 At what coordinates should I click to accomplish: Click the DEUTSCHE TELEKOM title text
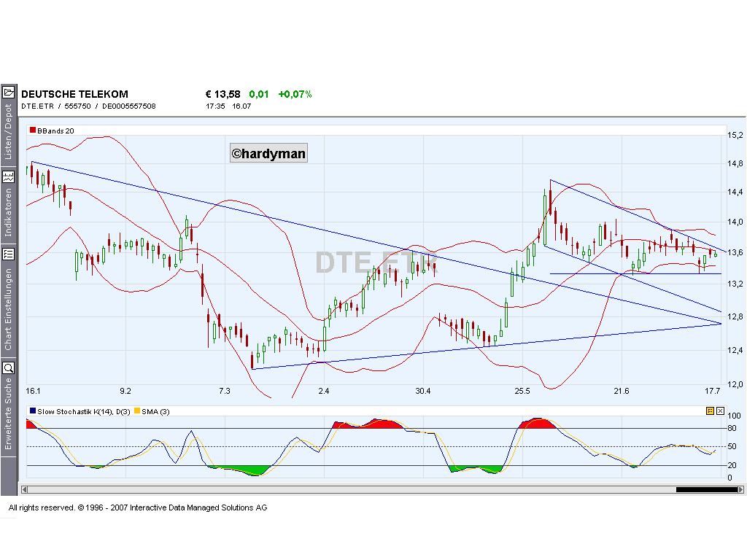75,93
